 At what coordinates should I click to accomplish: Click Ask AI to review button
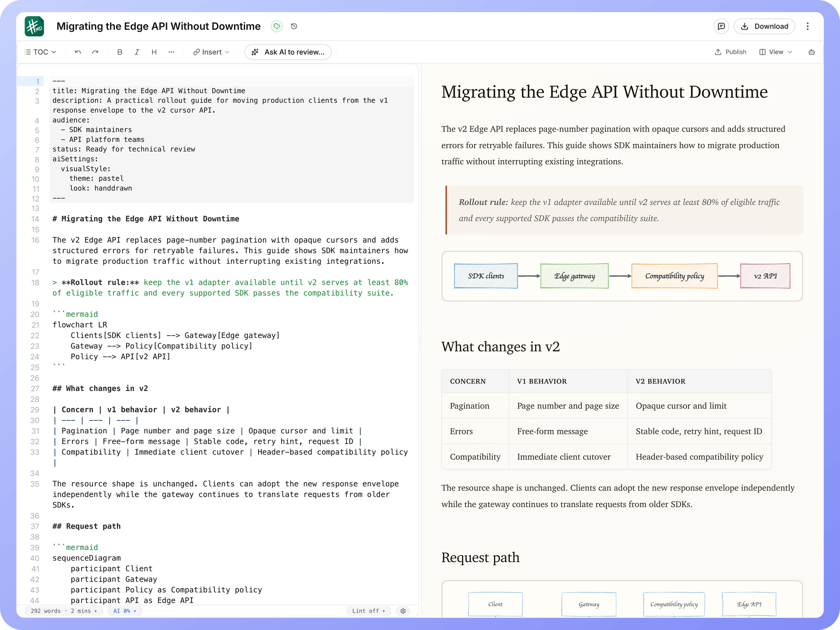click(288, 52)
